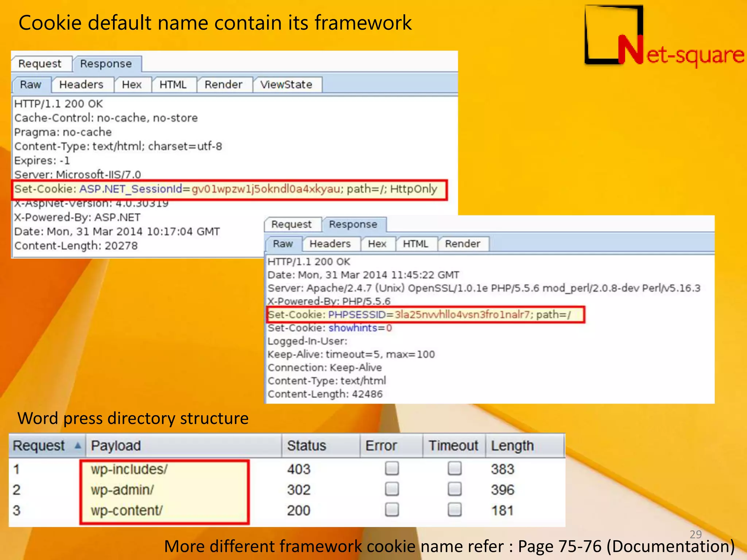Open the ViewState tab in the upper panel

[x=286, y=85]
